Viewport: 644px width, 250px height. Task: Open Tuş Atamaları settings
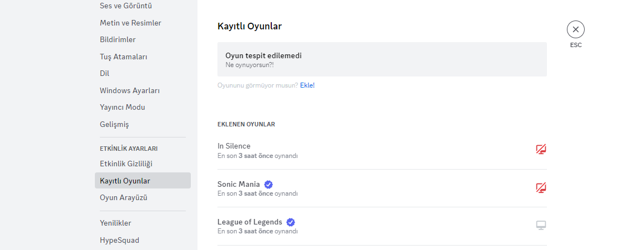click(x=123, y=57)
